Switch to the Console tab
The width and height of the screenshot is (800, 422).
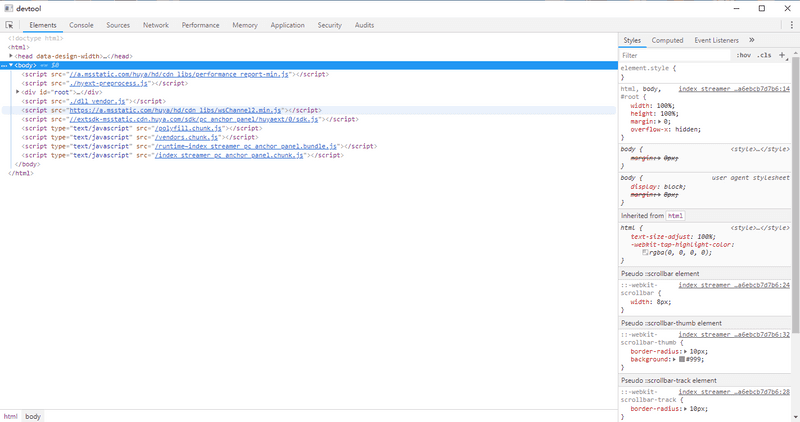81,24
